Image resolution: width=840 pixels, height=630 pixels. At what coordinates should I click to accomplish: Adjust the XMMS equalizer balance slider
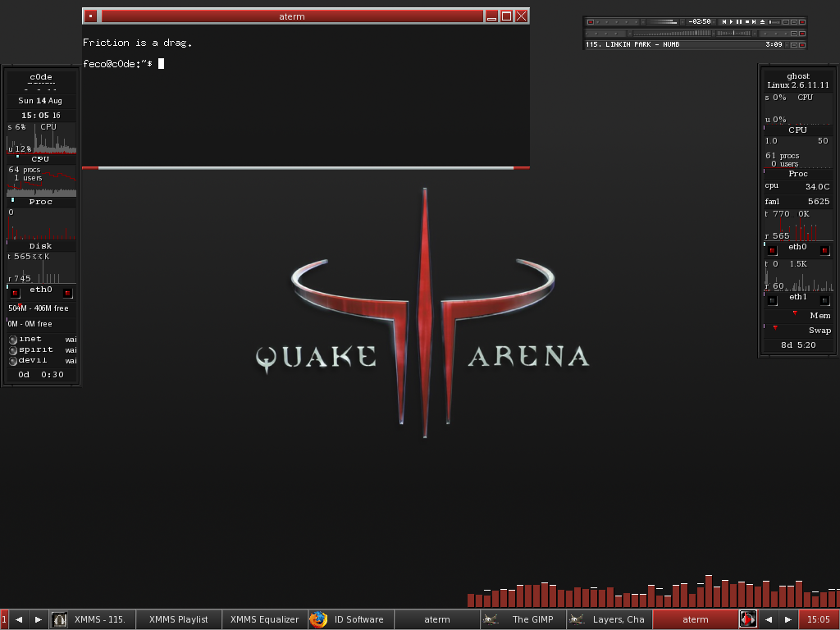[x=733, y=33]
